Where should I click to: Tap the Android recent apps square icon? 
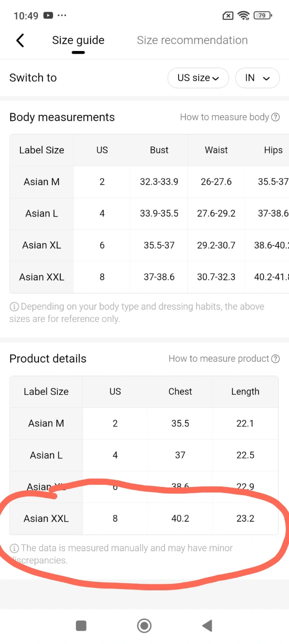[81, 625]
